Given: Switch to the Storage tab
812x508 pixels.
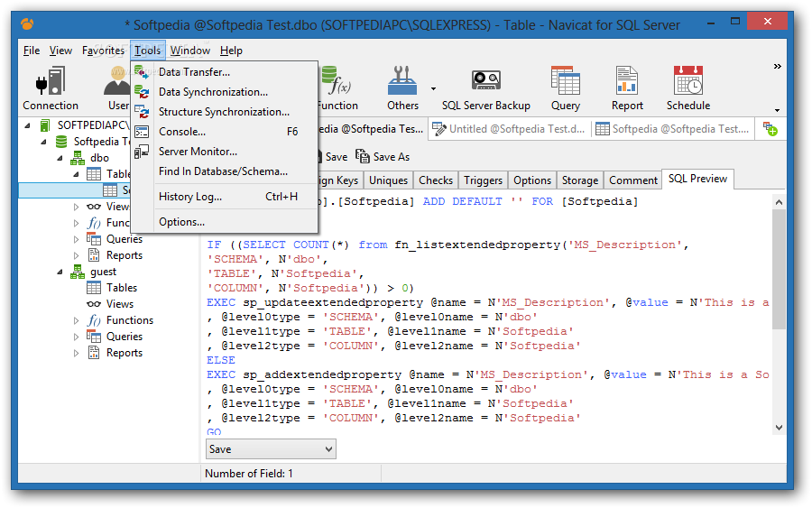Looking at the screenshot, I should click(580, 180).
